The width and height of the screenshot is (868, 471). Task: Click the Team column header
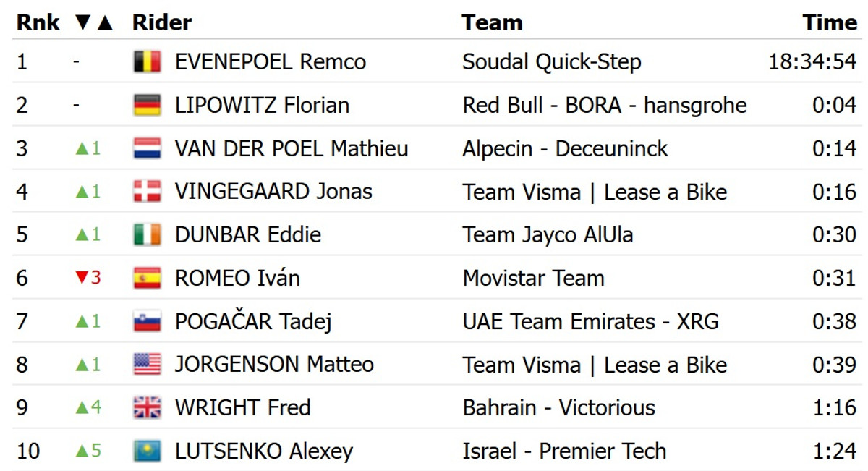point(492,22)
